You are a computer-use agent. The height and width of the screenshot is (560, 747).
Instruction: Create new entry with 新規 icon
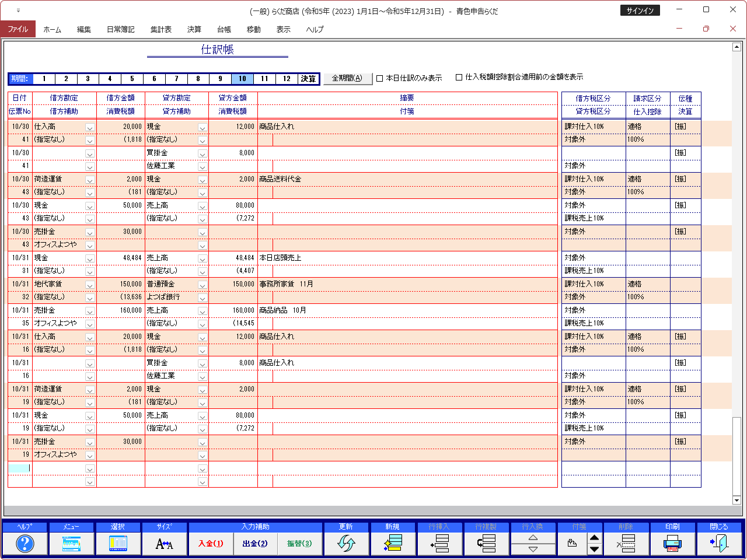coord(393,544)
